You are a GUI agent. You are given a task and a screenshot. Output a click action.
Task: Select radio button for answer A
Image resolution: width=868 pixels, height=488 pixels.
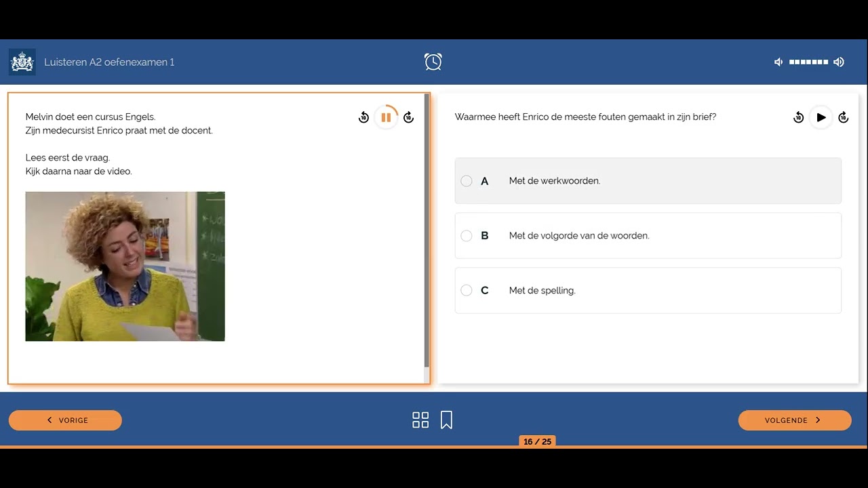(x=467, y=181)
